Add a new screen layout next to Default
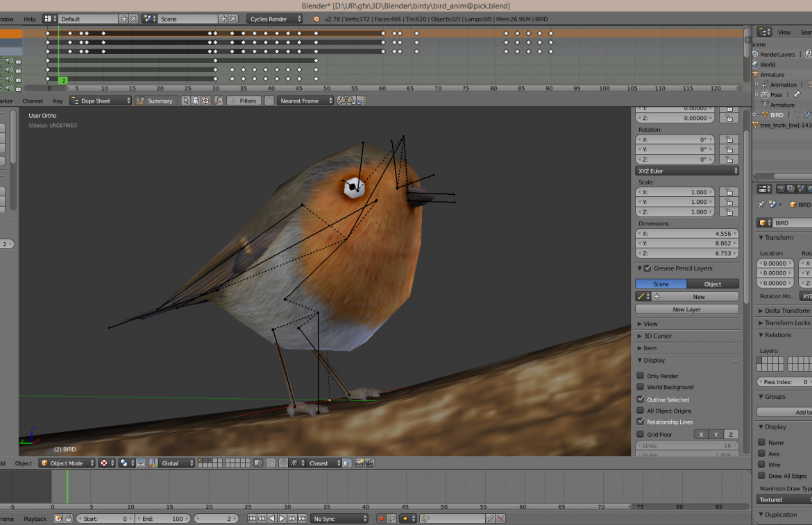 tap(124, 19)
